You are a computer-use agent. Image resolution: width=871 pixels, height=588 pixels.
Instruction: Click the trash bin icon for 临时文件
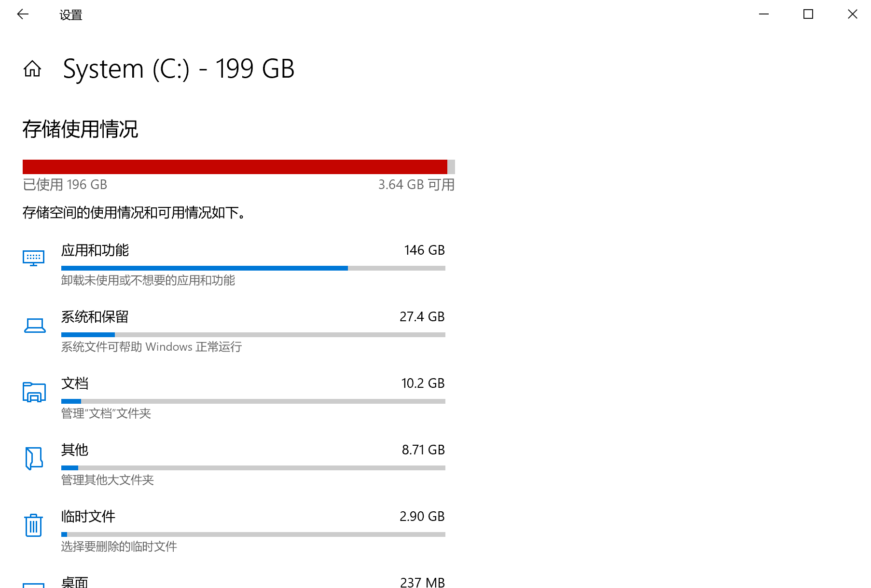click(33, 525)
